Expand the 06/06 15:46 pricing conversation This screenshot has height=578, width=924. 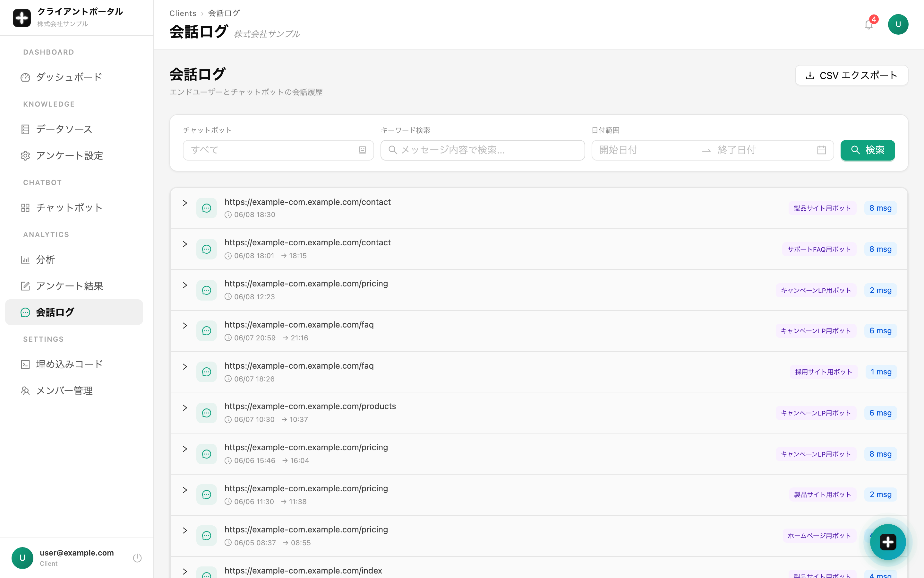185,449
